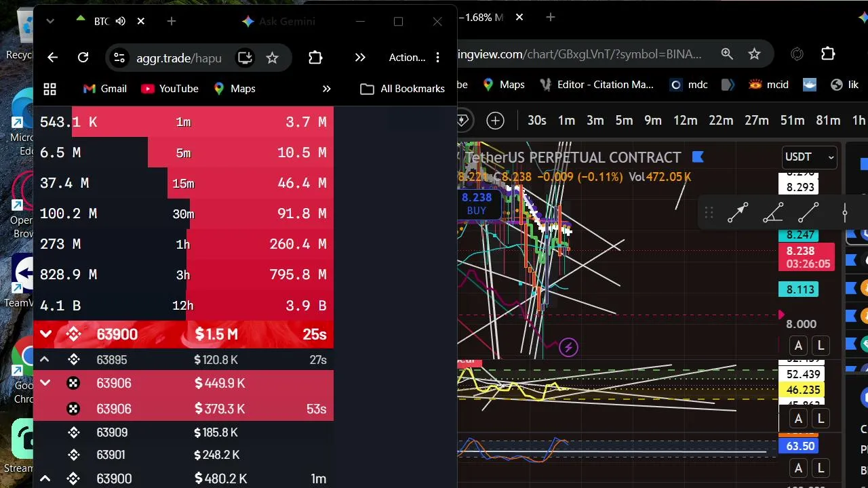Select the arrow line drawing tool

click(738, 213)
